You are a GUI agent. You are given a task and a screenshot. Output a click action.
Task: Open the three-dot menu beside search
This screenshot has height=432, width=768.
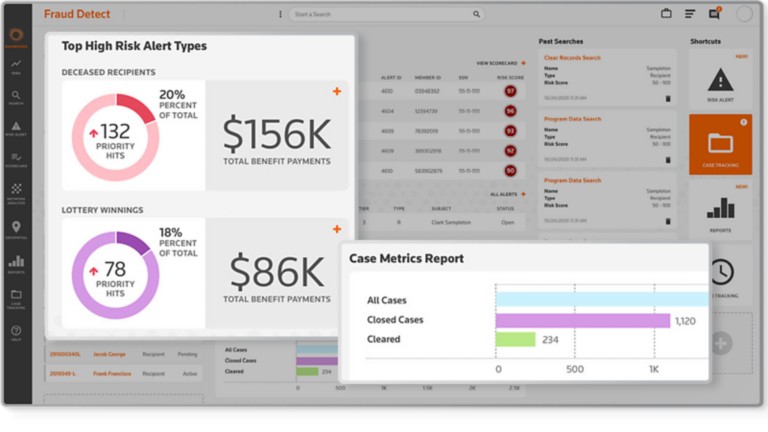(280, 14)
